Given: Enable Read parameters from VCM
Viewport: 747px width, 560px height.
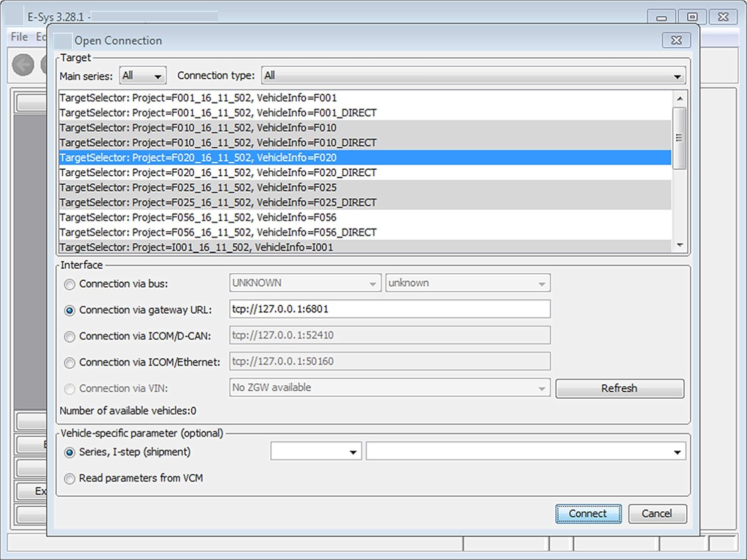Looking at the screenshot, I should (70, 479).
